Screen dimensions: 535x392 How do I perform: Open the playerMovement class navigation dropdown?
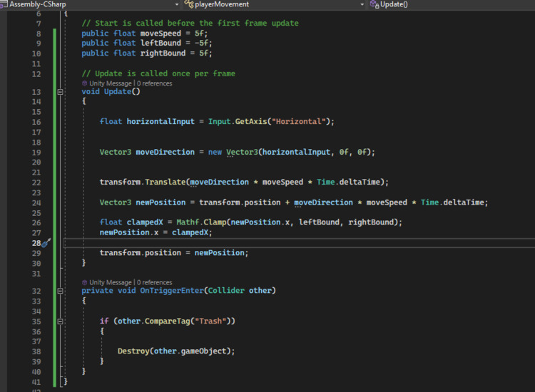coord(362,4)
